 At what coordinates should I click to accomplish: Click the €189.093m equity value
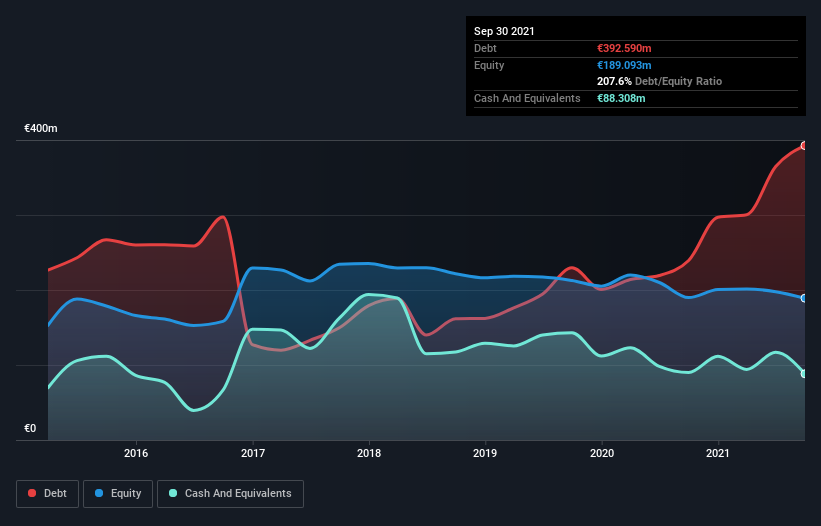point(624,65)
